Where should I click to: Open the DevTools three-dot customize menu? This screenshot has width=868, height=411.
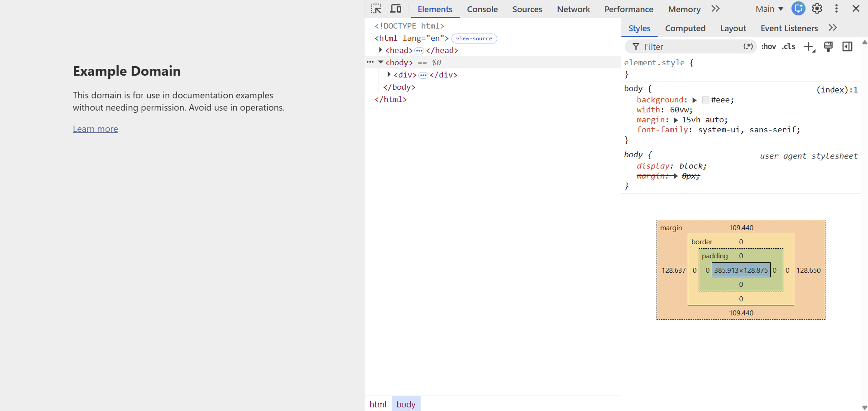tap(836, 9)
